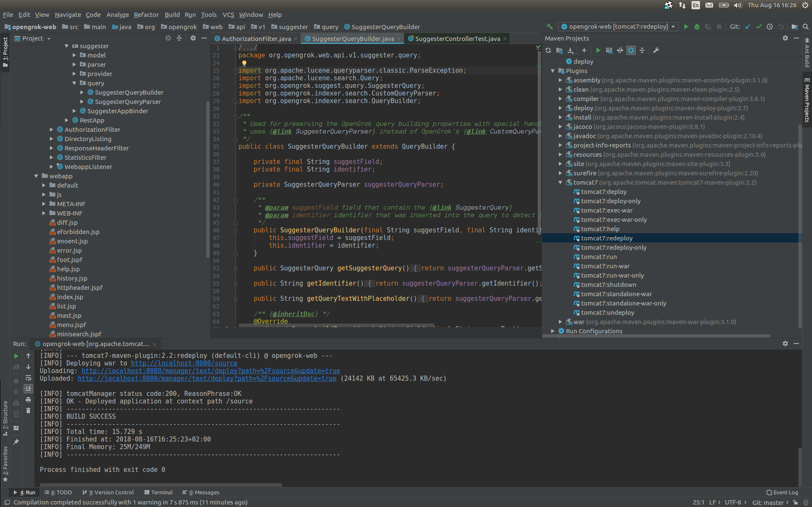Viewport: 812px width, 507px height.
Task: Click Git update project arrow icon
Action: [x=748, y=27]
